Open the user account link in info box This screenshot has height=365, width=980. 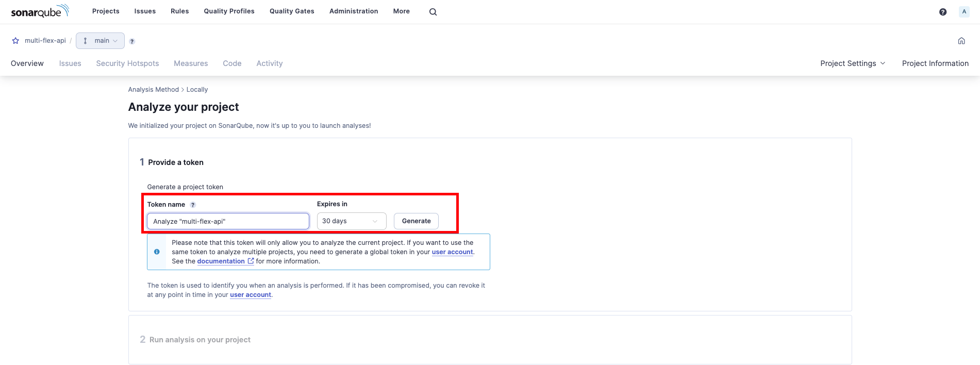[x=452, y=252]
